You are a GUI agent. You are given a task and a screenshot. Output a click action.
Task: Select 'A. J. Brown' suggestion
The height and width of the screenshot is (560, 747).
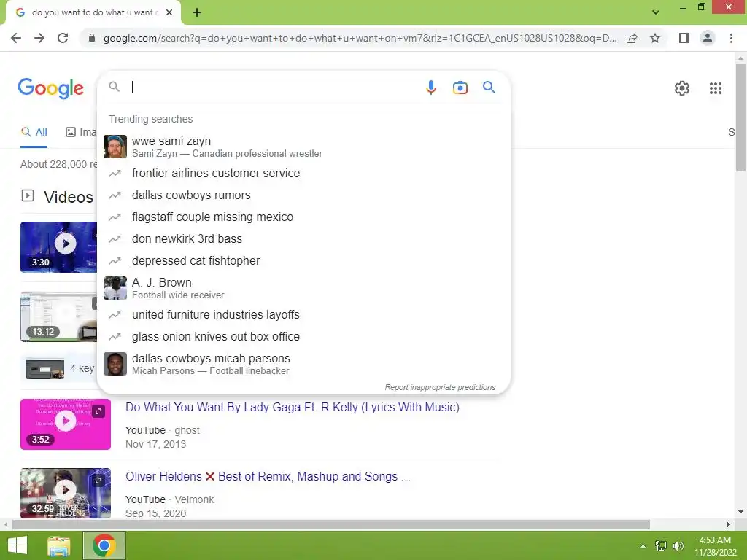(303, 288)
